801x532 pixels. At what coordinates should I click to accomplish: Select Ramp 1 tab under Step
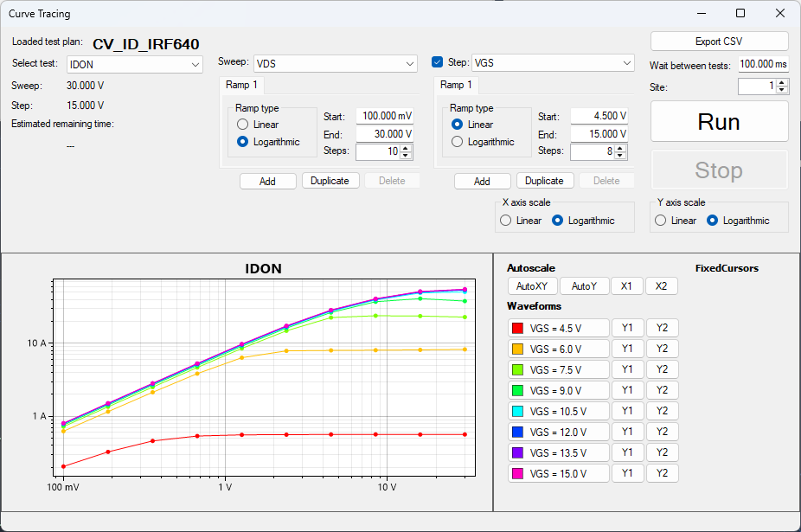[456, 85]
